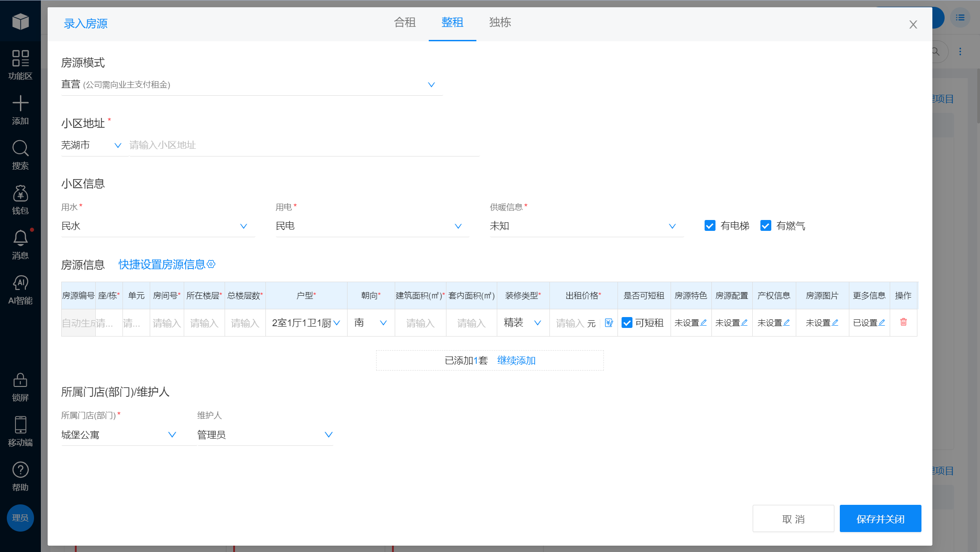This screenshot has height=552, width=980.
Task: Open the 户型 2室1厅1卫1厨 dropdown
Action: click(306, 323)
